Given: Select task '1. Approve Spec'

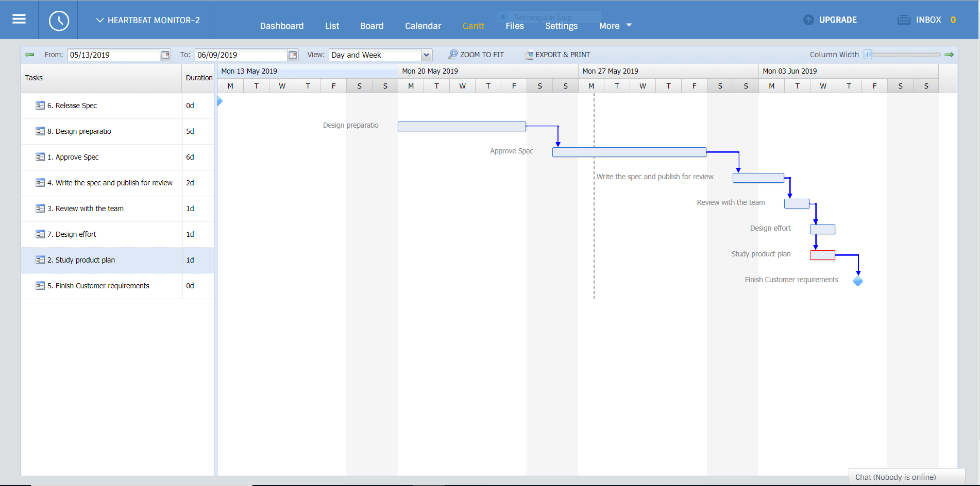Looking at the screenshot, I should (x=73, y=157).
